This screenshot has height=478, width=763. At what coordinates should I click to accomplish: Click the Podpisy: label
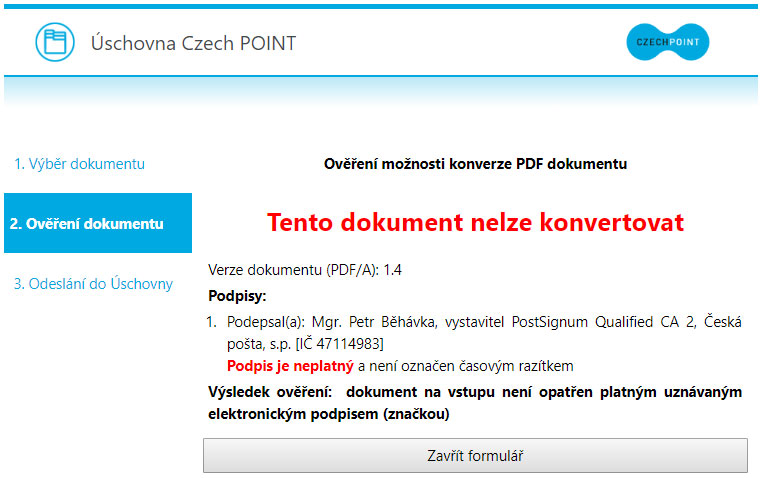(x=237, y=296)
